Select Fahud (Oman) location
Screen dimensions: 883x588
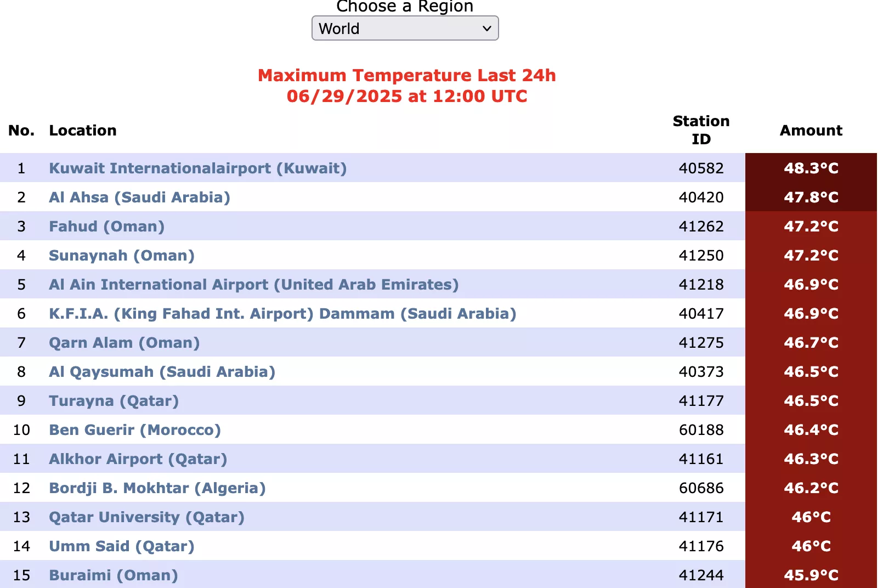pyautogui.click(x=107, y=226)
